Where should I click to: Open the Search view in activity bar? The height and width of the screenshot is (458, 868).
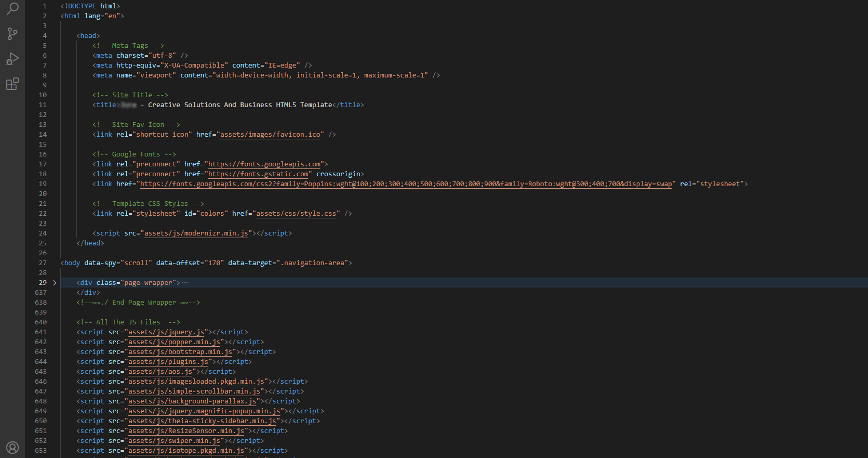[x=12, y=8]
